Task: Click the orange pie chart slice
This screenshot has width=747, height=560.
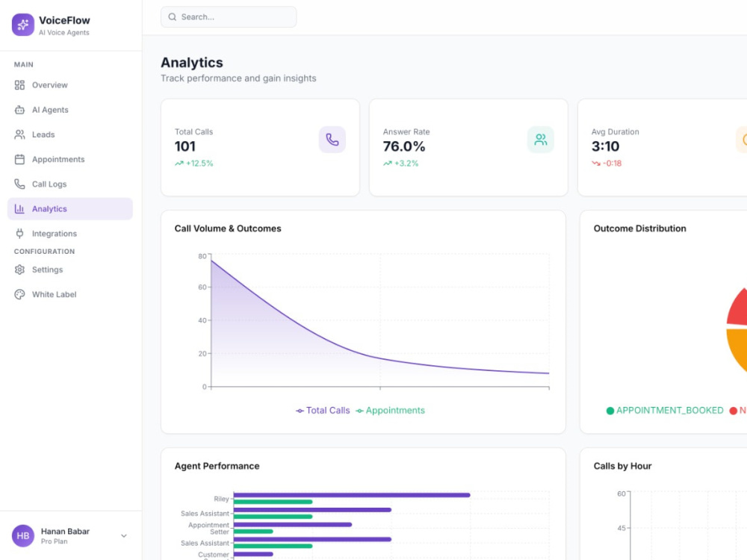Action: [739, 346]
